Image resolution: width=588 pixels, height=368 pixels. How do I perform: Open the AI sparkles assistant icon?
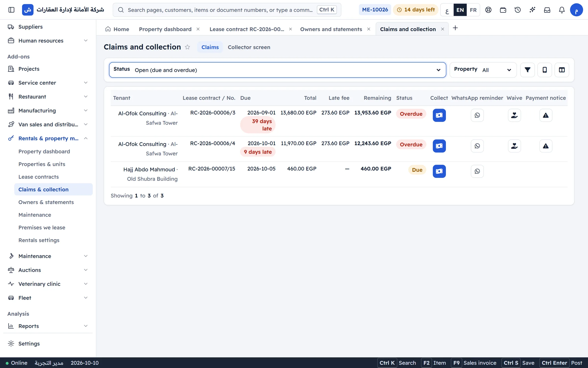532,10
